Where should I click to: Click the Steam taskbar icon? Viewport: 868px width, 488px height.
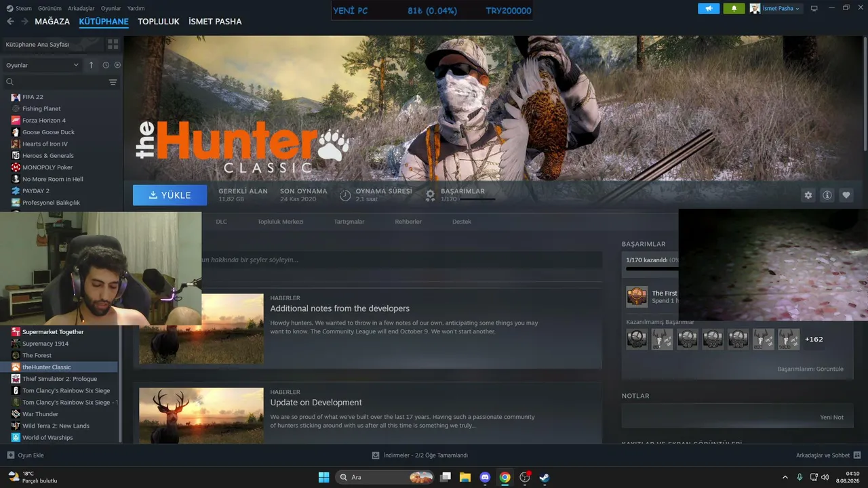click(544, 477)
